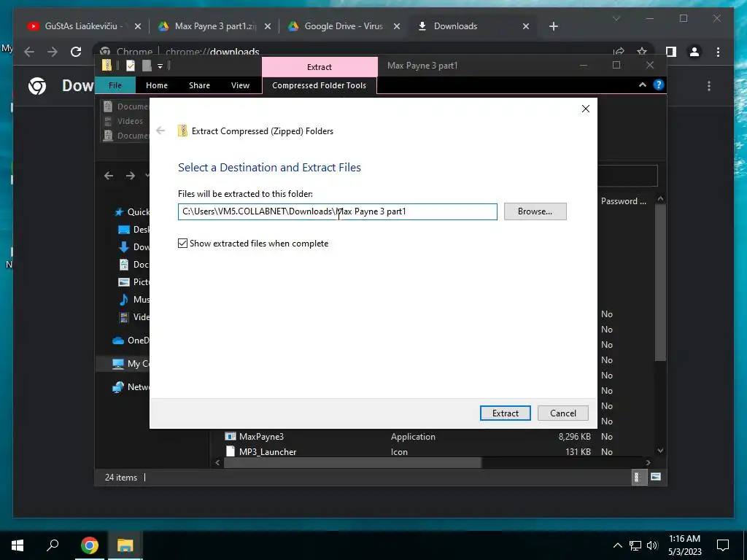Viewport: 747px width, 560px height.
Task: Click the New folder quick access icon
Action: point(146,65)
